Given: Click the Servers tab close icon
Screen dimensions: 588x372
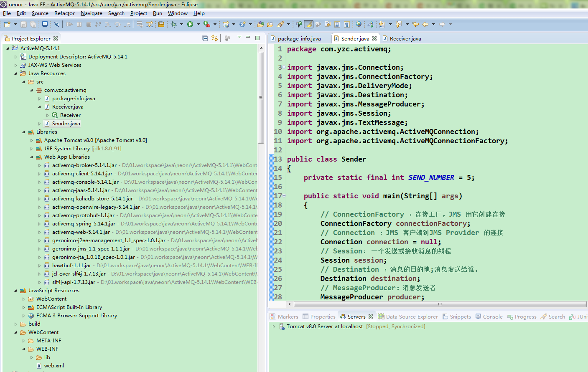Looking at the screenshot, I should [x=371, y=316].
